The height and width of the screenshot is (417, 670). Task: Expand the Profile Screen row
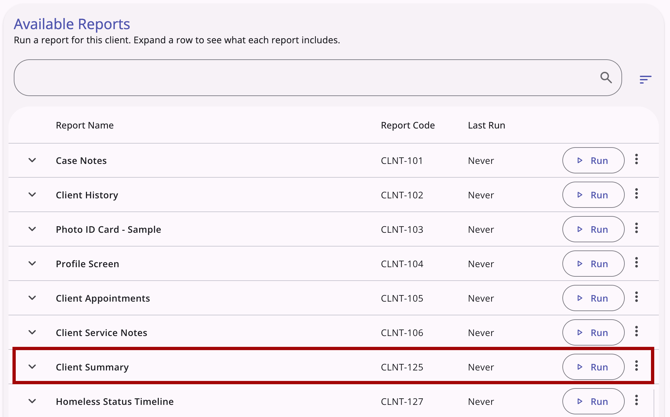[x=32, y=264]
